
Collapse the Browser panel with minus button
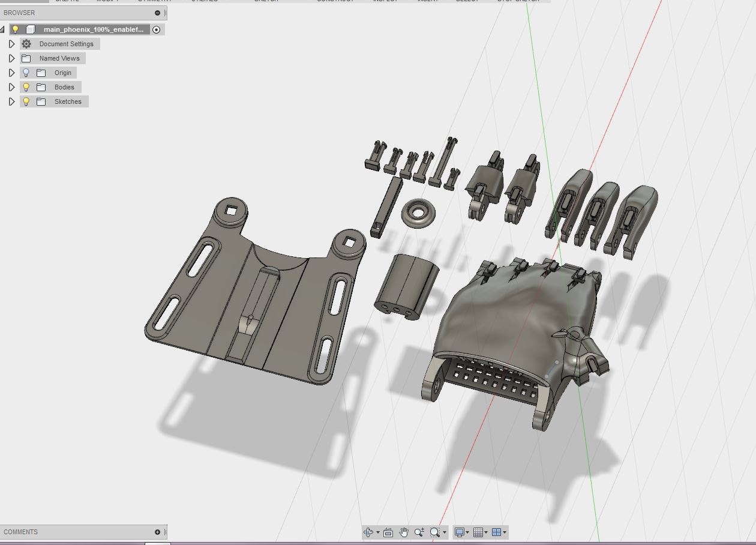point(158,13)
